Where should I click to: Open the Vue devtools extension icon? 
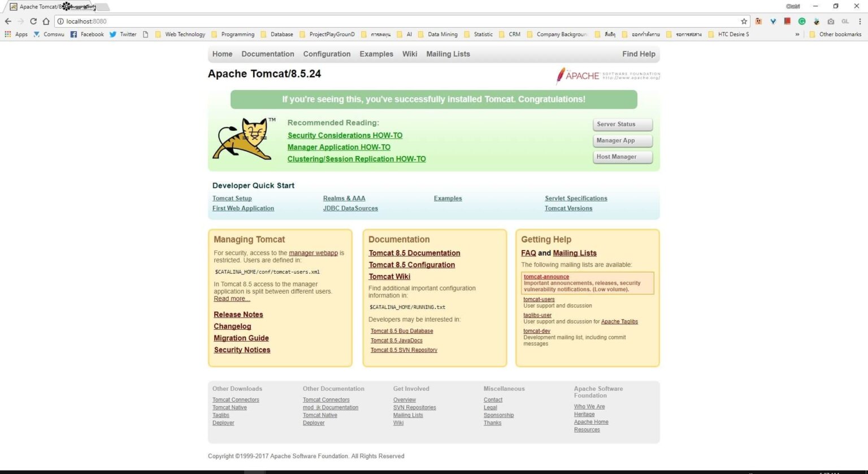pos(773,21)
